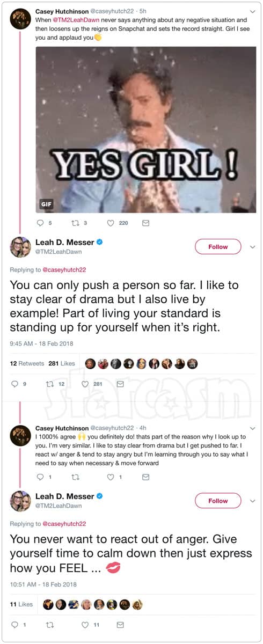The width and height of the screenshot is (263, 644).
Task: Follow Leah D. Messer on the first reply
Action: coord(218,247)
